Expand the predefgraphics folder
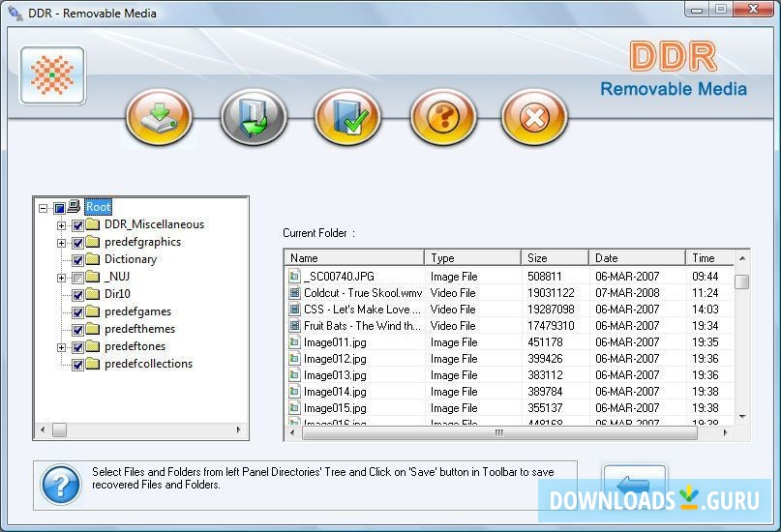This screenshot has width=781, height=532. (61, 243)
